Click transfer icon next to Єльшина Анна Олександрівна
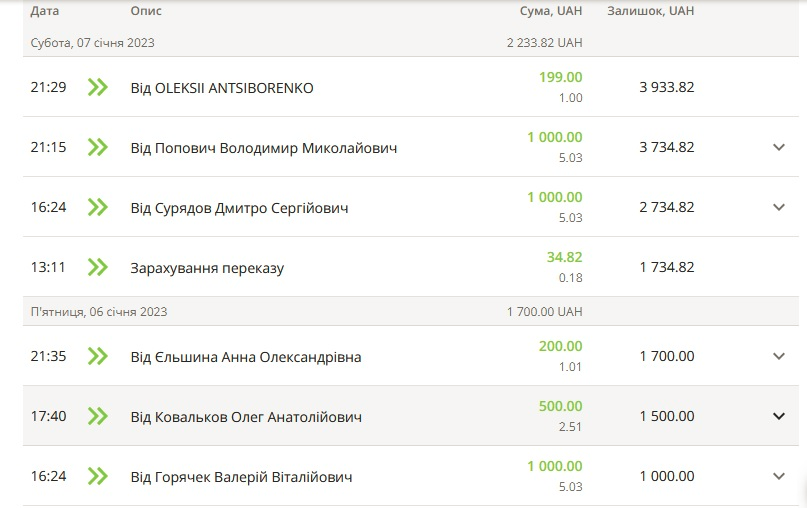The height and width of the screenshot is (508, 807). point(97,356)
